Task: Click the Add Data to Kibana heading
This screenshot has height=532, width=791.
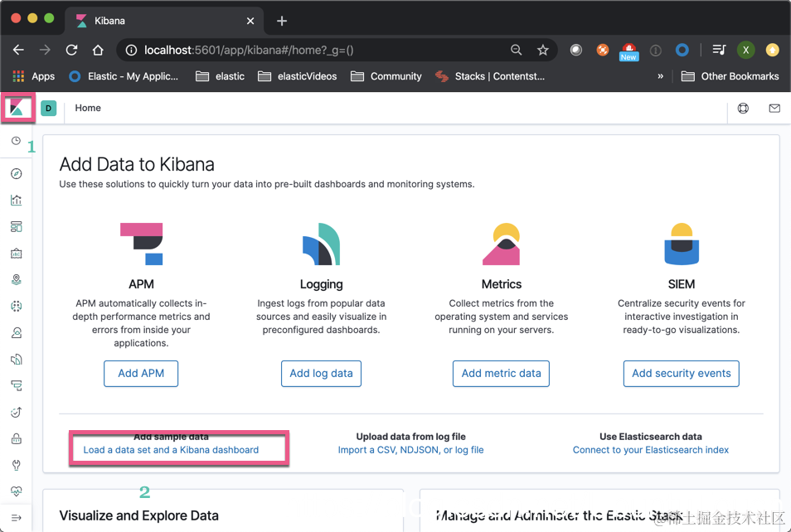Action: coord(137,164)
